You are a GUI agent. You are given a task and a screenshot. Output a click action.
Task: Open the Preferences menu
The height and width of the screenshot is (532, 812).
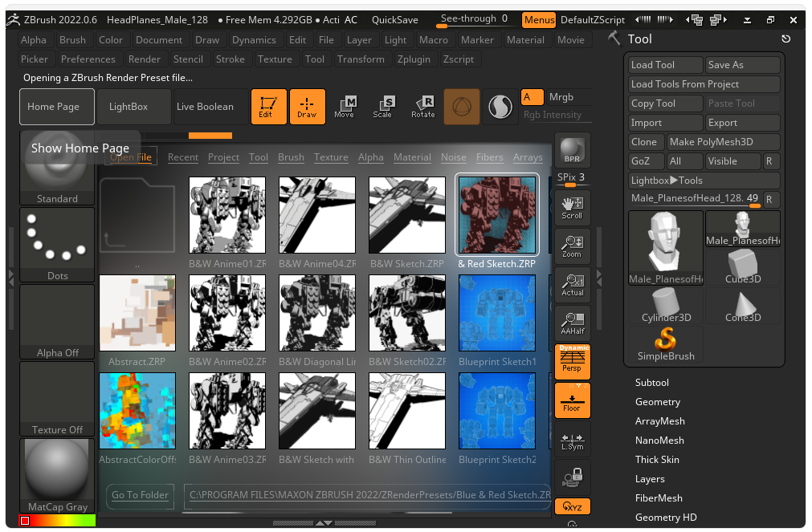(x=88, y=59)
